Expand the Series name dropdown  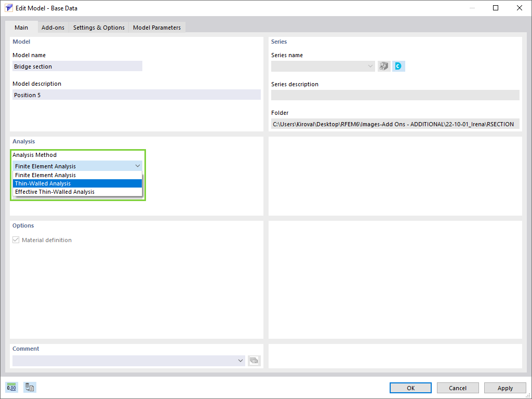click(x=370, y=66)
